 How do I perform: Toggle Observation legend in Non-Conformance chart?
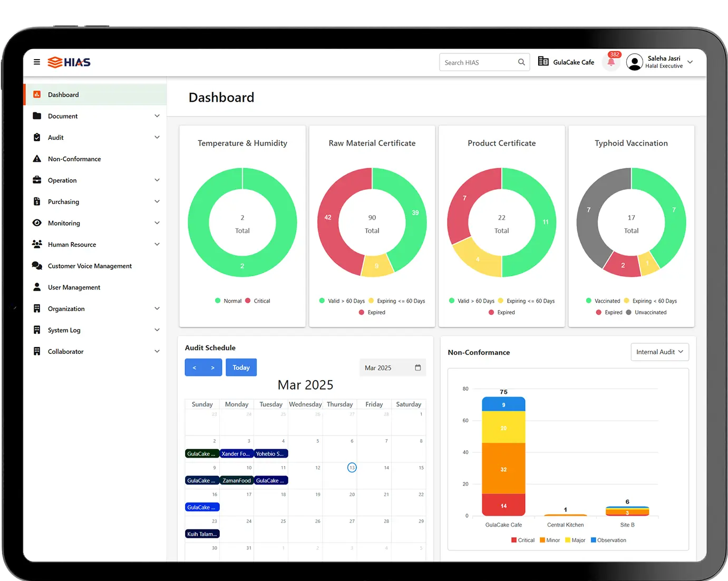(x=608, y=540)
